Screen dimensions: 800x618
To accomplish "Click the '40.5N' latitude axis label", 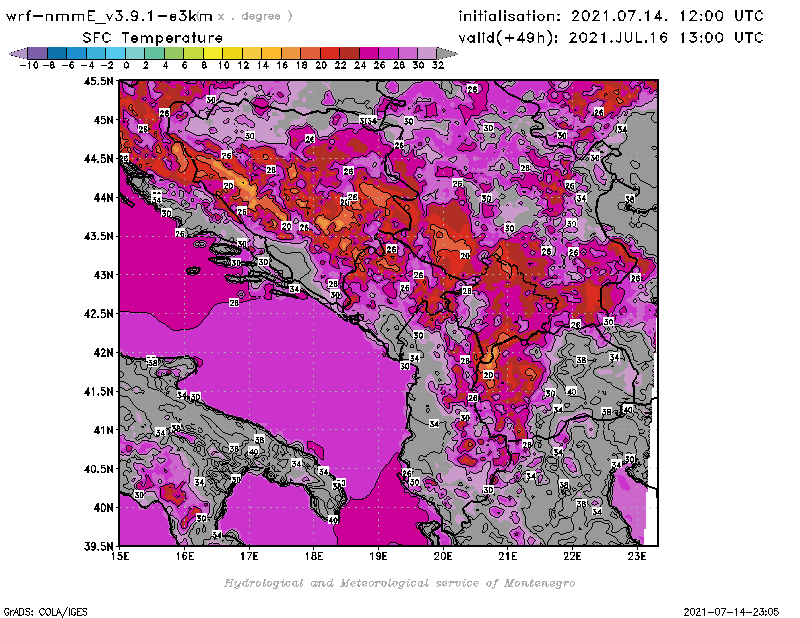I will coord(98,469).
